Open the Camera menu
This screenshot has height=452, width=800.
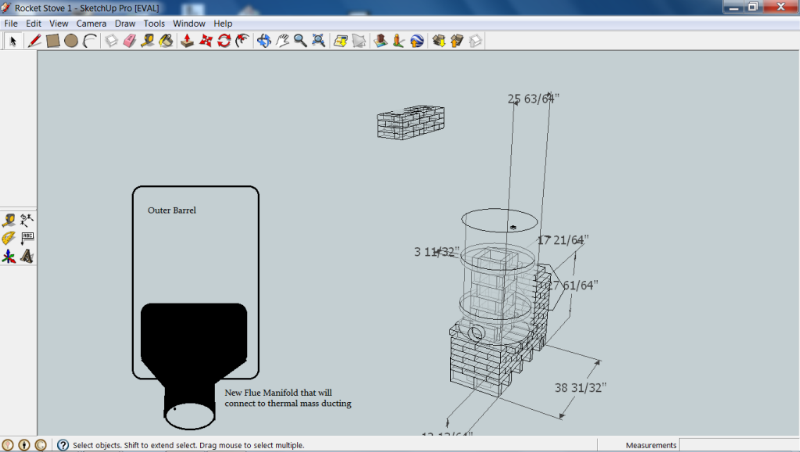[91, 23]
